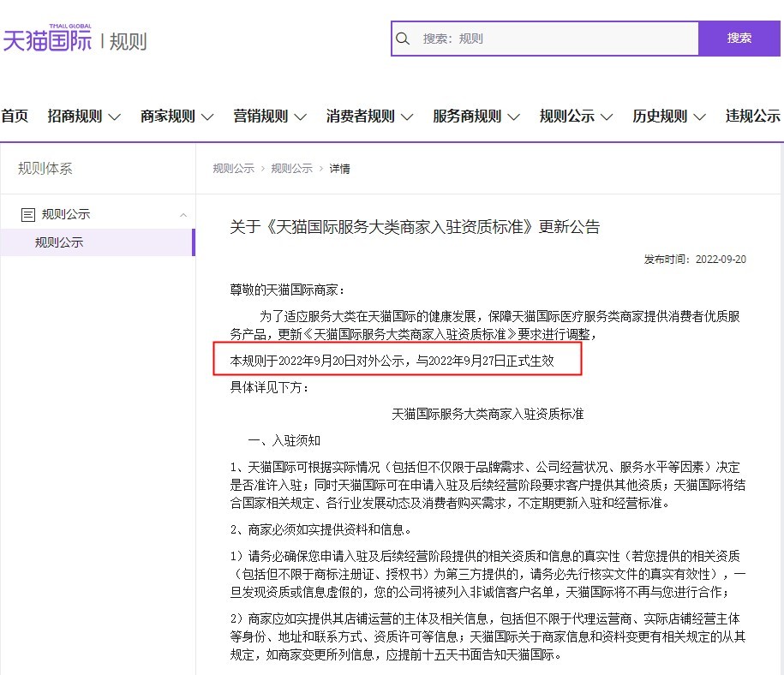Open the 招商规则 menu

75,116
